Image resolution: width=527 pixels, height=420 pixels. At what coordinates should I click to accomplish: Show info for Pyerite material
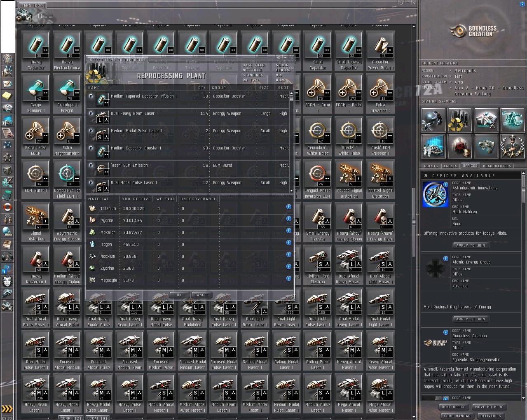coord(289,219)
